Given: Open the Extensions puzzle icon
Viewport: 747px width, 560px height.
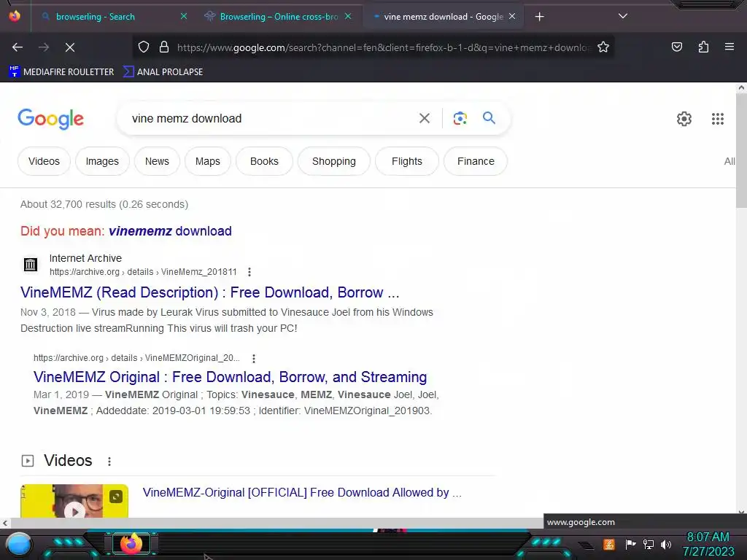Looking at the screenshot, I should click(x=703, y=47).
